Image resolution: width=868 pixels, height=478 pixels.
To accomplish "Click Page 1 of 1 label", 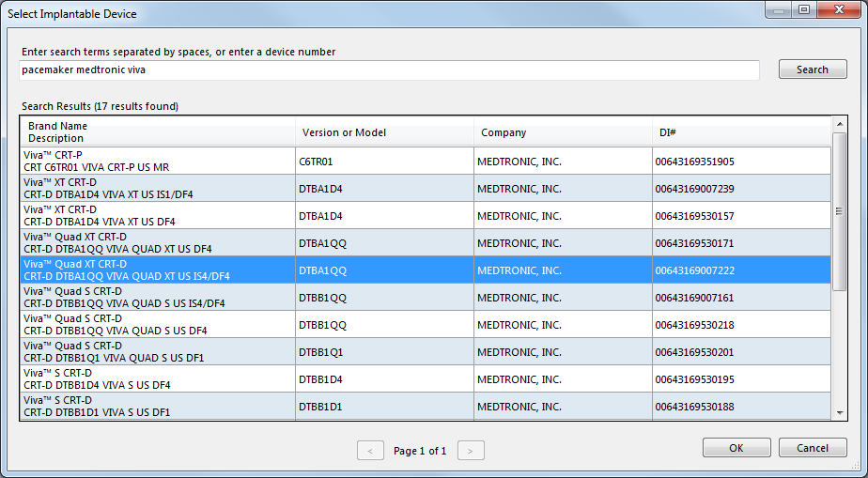I will click(x=420, y=451).
